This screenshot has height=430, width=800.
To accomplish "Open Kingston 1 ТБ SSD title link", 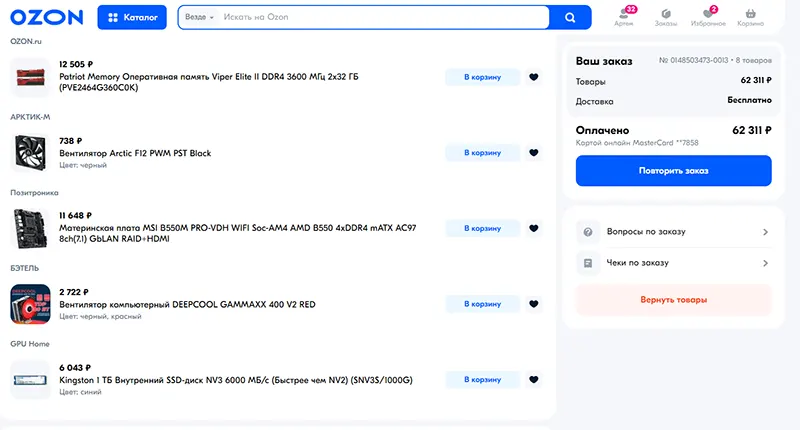I will (x=236, y=380).
